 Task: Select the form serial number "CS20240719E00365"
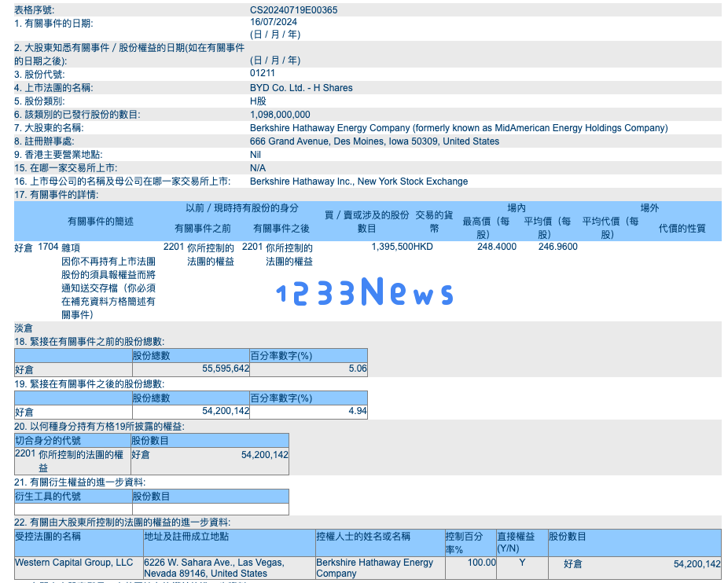pos(293,9)
